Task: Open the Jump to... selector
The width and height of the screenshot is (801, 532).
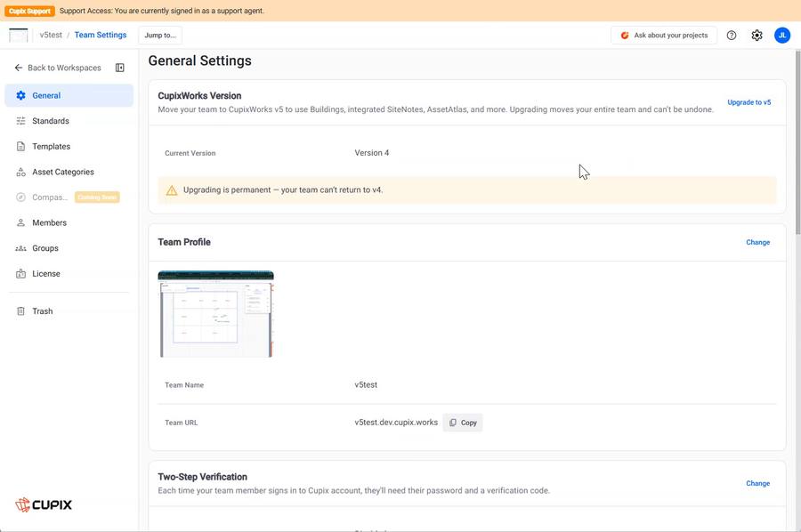Action: coord(160,36)
